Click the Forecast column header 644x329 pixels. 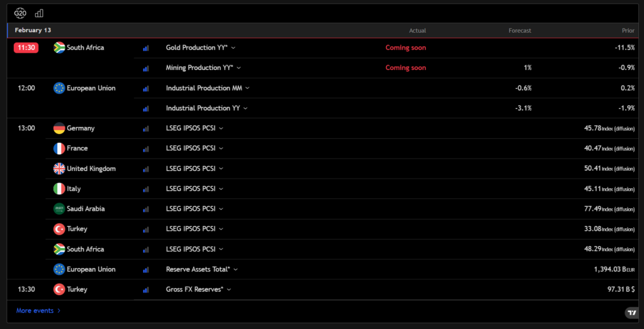pos(519,30)
